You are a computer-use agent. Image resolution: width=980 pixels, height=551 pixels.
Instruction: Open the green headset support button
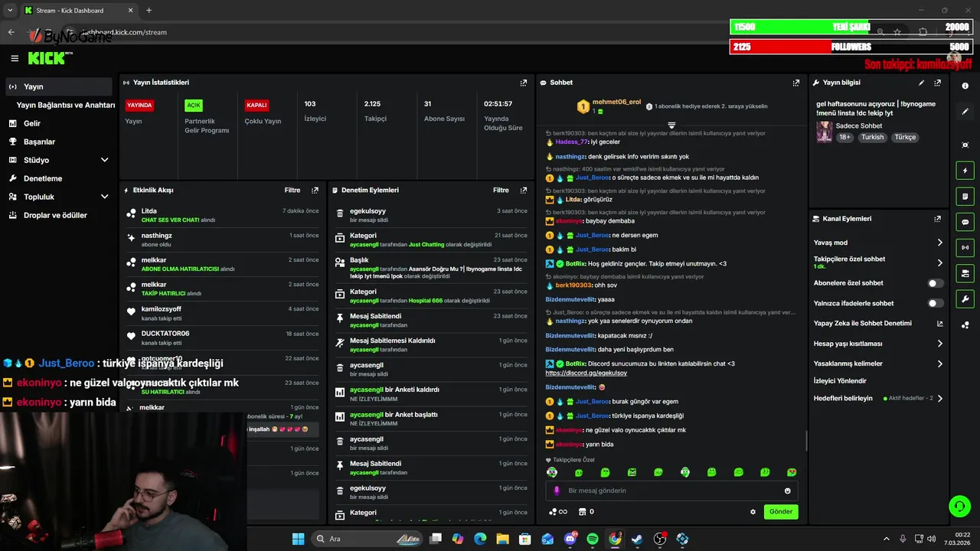point(959,506)
